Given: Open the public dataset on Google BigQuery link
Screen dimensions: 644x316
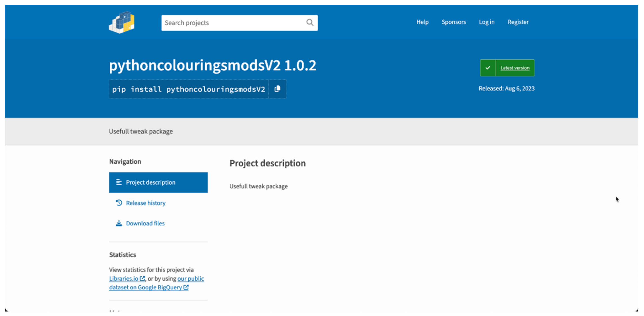Looking at the screenshot, I should point(157,283).
